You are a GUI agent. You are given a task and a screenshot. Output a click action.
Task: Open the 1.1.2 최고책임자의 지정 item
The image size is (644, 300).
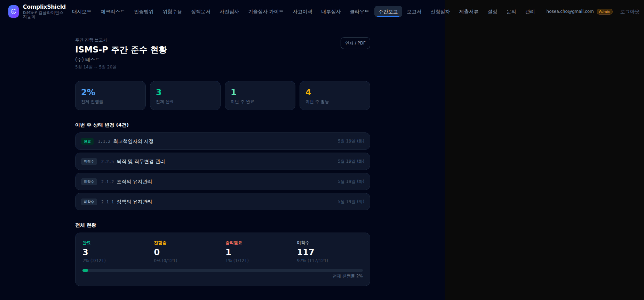(x=223, y=141)
